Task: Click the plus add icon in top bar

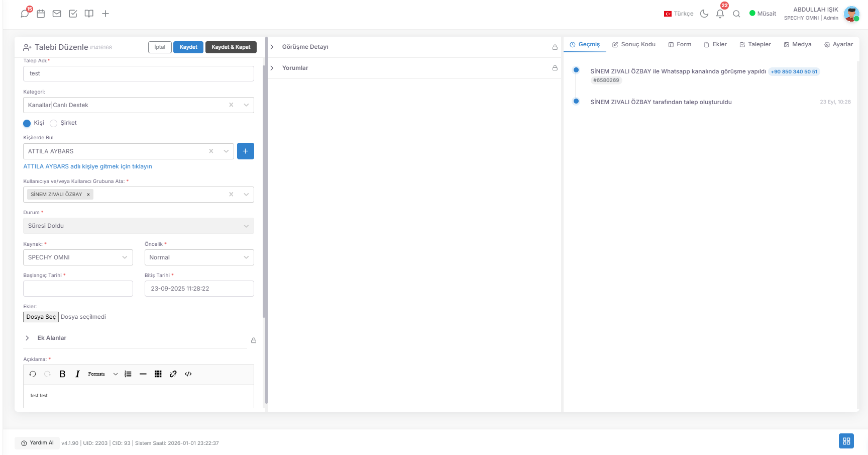Action: [105, 14]
